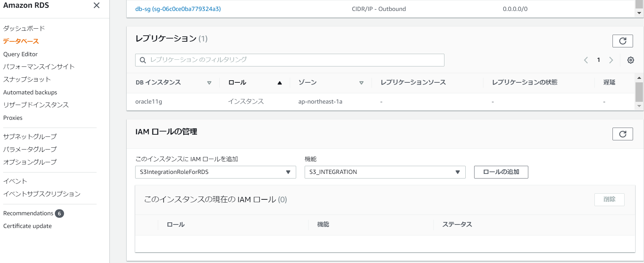Click the 機能 column header in IAM table
The width and height of the screenshot is (644, 263).
pyautogui.click(x=323, y=224)
